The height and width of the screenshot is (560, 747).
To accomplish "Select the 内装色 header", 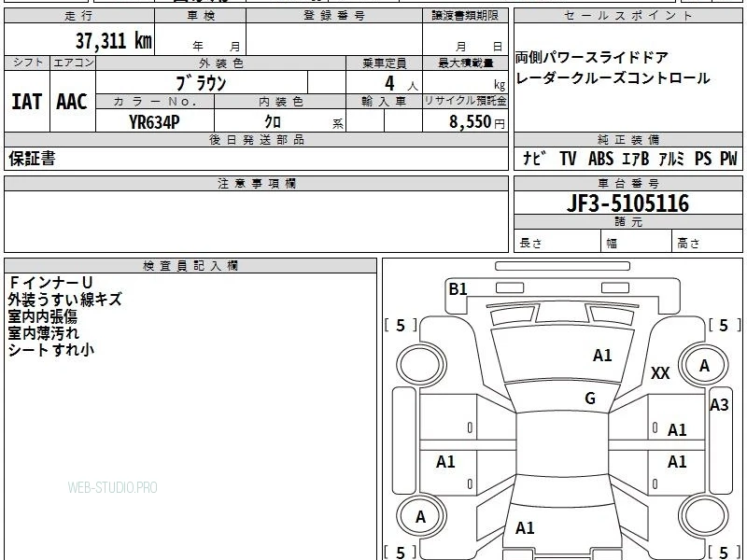I will pyautogui.click(x=280, y=102).
